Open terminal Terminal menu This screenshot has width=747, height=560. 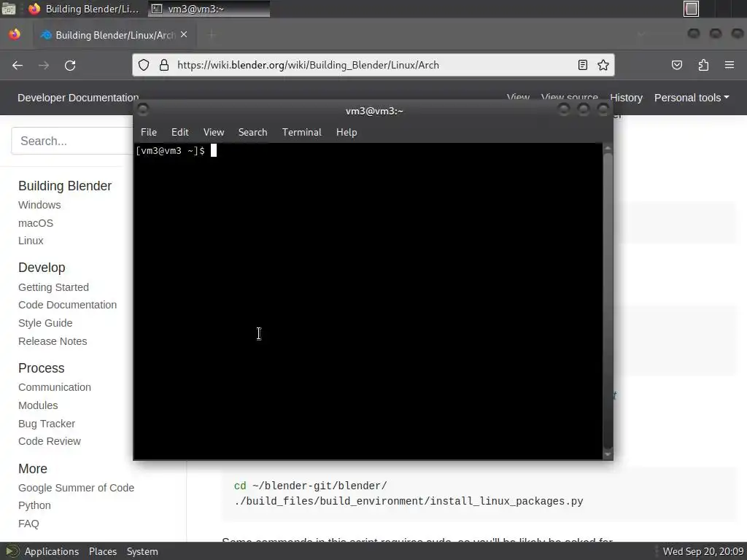[301, 132]
